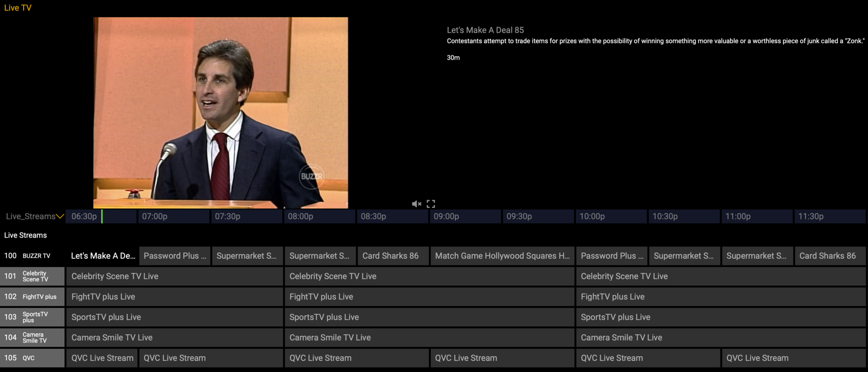The width and height of the screenshot is (868, 372).
Task: Select the 08:30p time slot header
Action: tap(392, 217)
